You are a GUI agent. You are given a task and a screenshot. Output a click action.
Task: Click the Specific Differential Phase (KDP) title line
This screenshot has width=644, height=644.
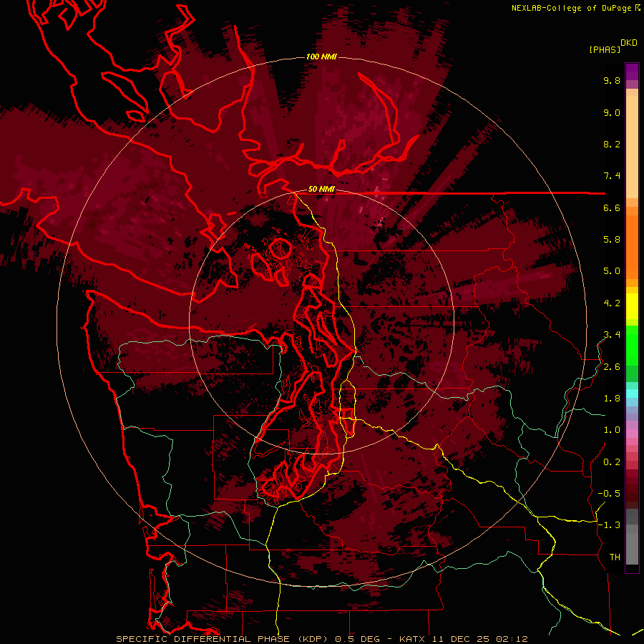pyautogui.click(x=321, y=639)
